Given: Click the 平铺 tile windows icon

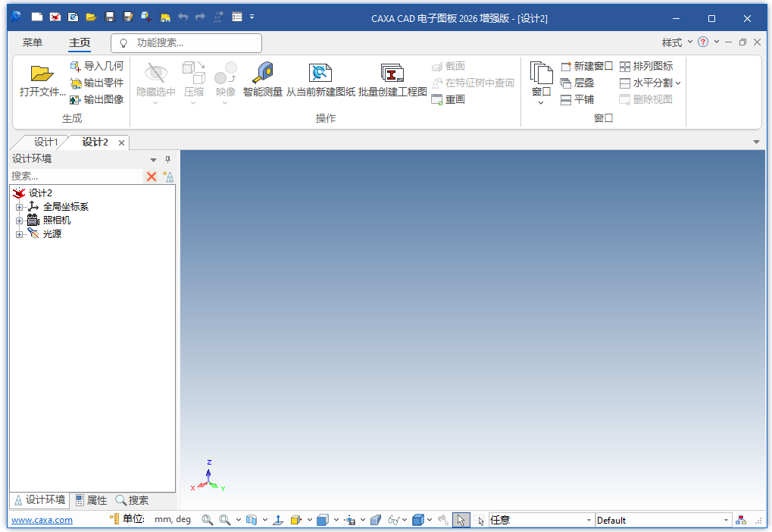Looking at the screenshot, I should click(x=566, y=99).
